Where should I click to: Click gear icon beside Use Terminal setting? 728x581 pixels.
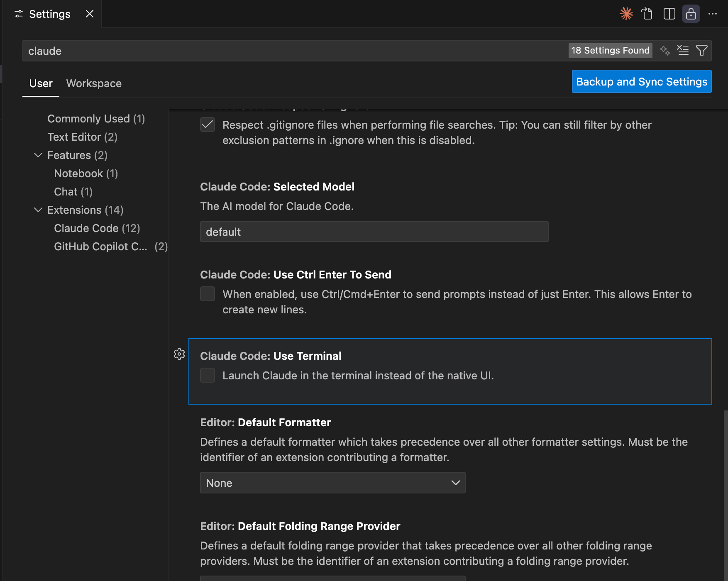click(179, 354)
